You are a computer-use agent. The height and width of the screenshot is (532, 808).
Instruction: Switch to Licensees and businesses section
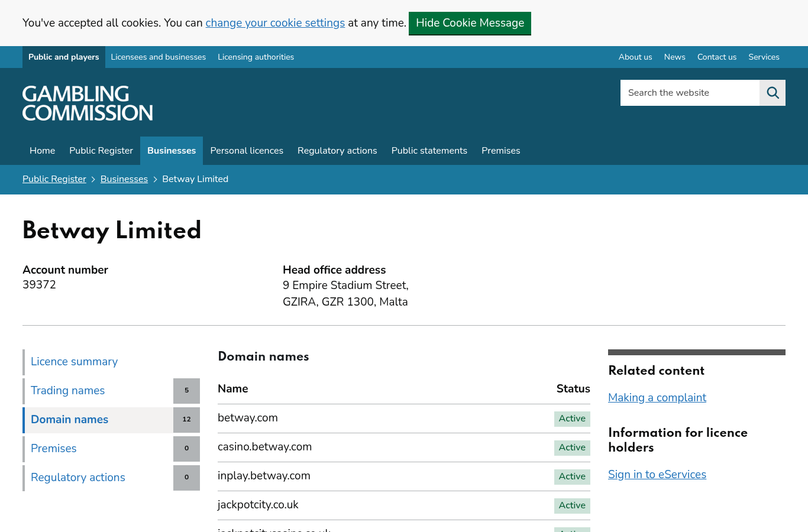[159, 57]
